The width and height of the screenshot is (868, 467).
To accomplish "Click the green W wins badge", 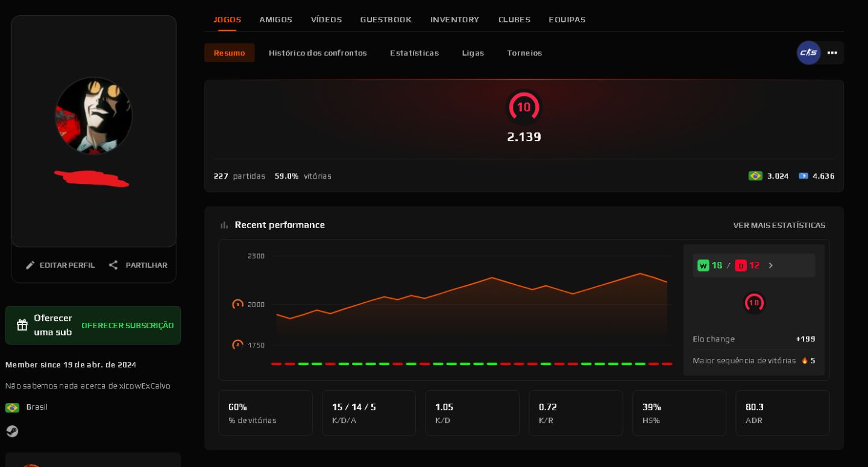I will click(703, 265).
